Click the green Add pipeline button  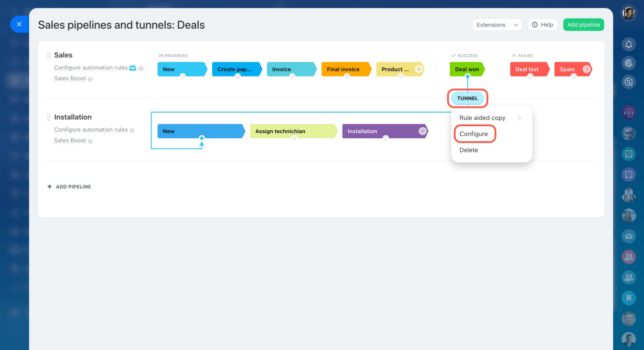click(x=583, y=25)
